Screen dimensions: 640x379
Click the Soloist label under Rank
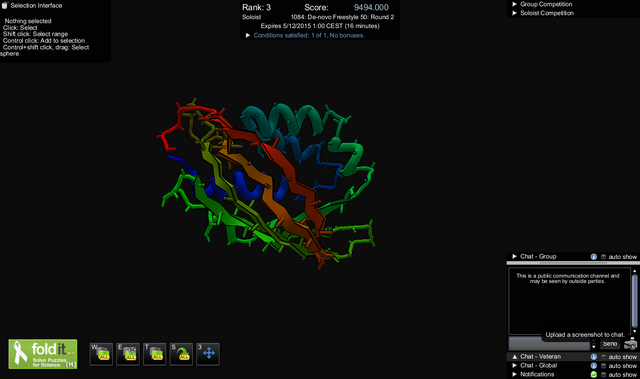click(251, 17)
